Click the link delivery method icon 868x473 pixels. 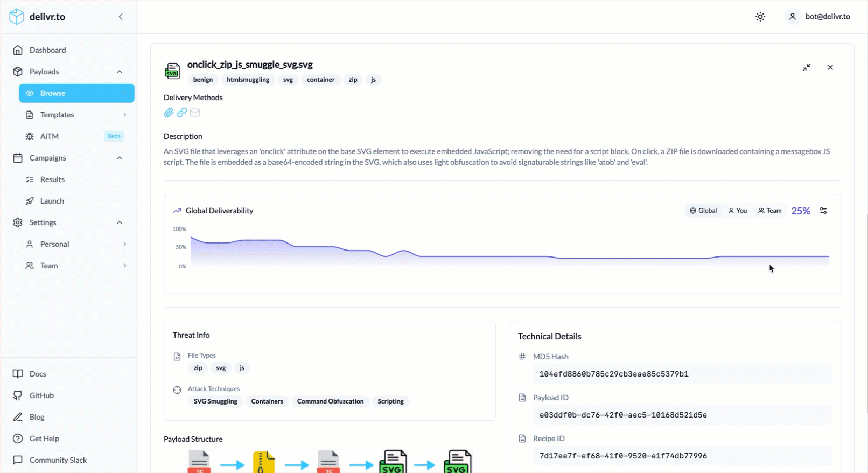[x=182, y=113]
